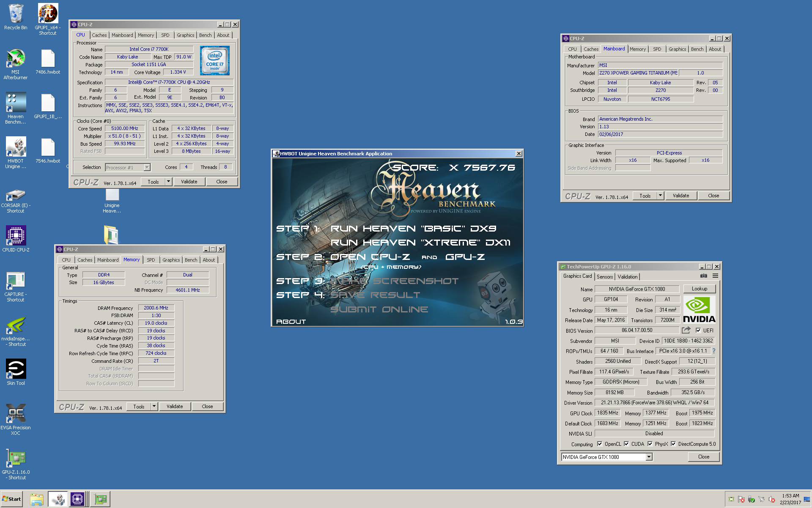The width and height of the screenshot is (812, 508).
Task: Click the system tray clock showing 1:53 AM
Action: [790, 499]
